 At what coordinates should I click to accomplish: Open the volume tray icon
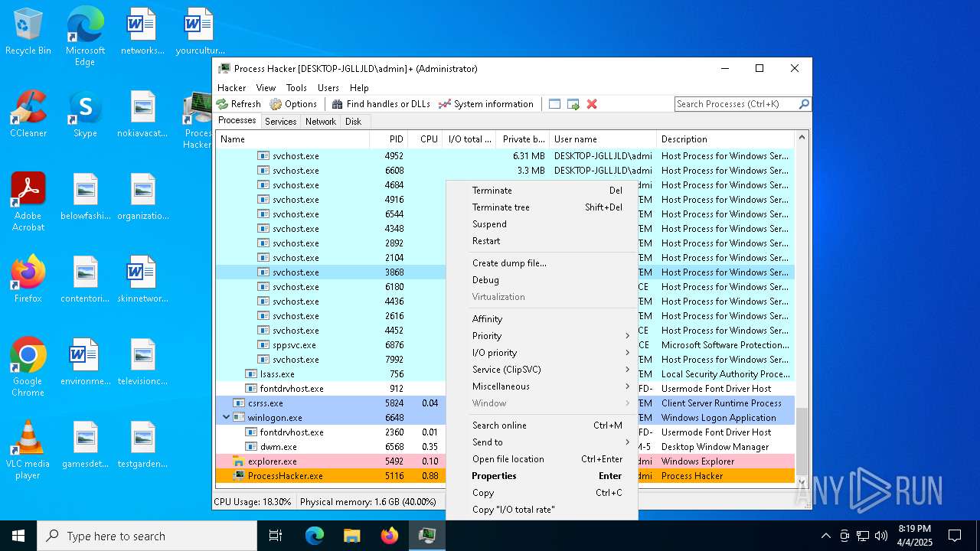(x=881, y=536)
